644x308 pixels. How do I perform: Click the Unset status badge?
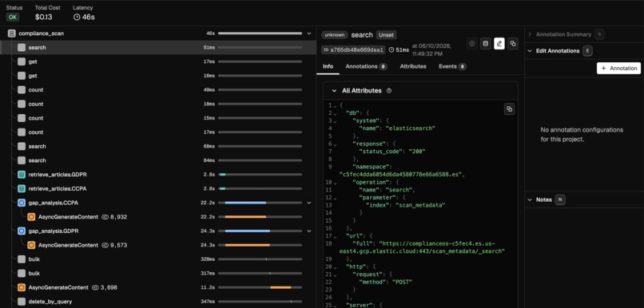pyautogui.click(x=386, y=35)
